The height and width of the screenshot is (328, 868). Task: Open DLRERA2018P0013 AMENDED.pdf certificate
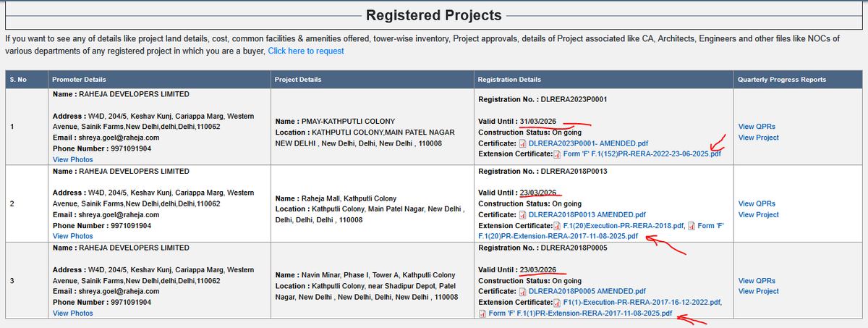coord(587,214)
